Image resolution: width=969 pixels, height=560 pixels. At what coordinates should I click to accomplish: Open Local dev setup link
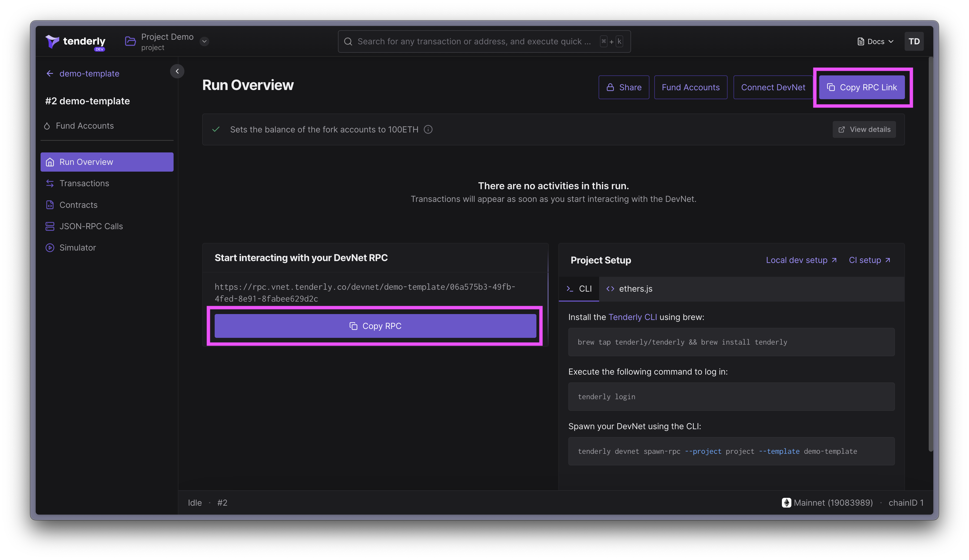click(x=801, y=260)
